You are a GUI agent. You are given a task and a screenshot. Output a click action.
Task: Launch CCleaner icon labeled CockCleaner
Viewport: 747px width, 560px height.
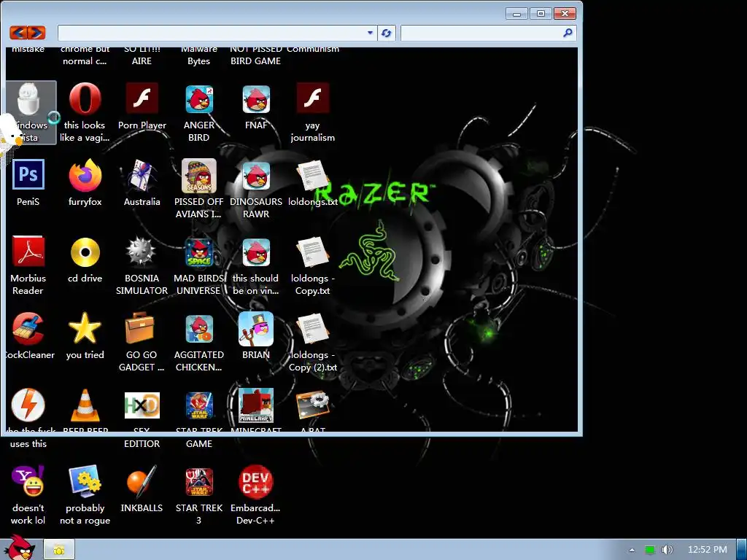coord(28,329)
